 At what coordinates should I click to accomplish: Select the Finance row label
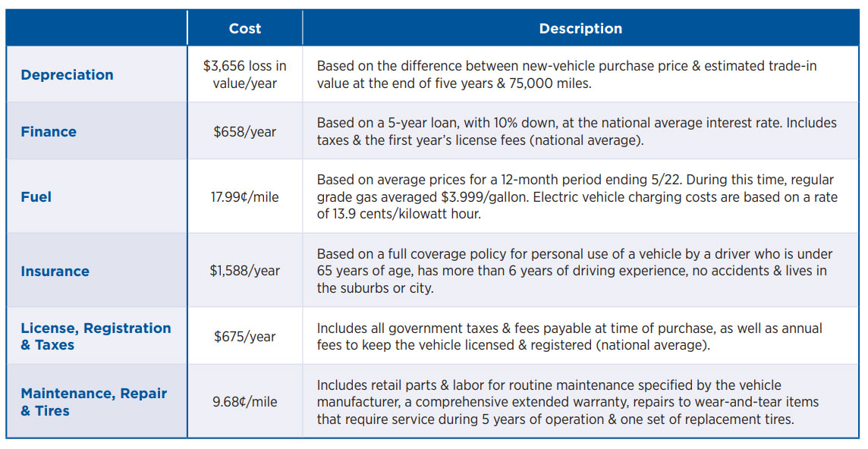point(49,132)
